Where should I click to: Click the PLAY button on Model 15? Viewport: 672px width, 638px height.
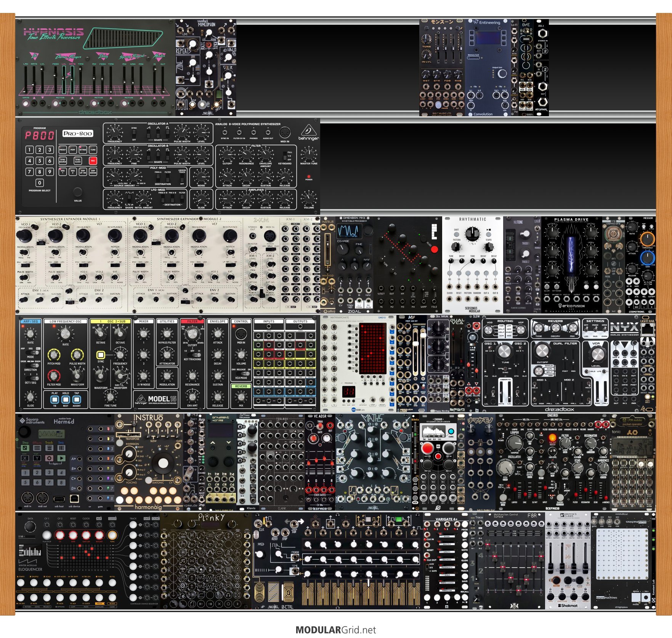tap(55, 400)
